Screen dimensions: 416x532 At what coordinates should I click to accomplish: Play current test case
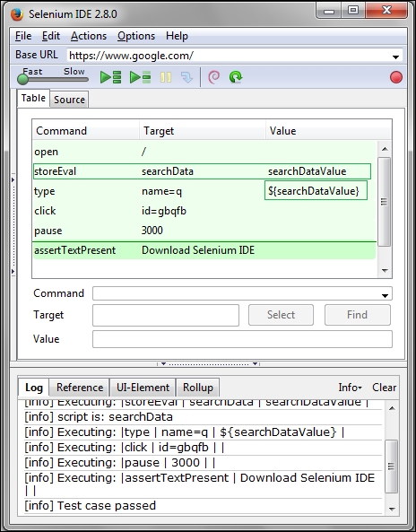click(140, 77)
